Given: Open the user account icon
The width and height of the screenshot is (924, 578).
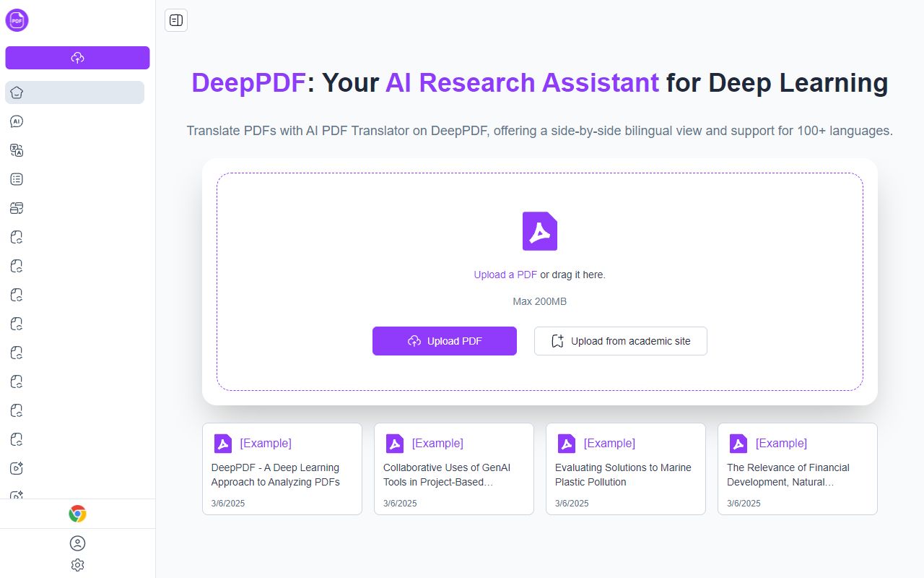Looking at the screenshot, I should (x=77, y=543).
